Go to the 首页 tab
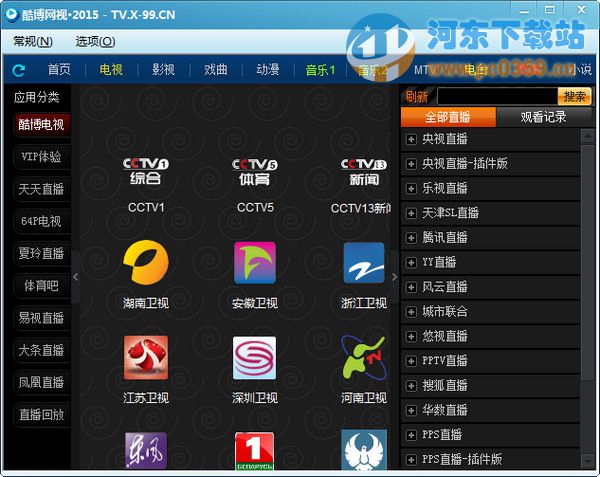 (59, 70)
